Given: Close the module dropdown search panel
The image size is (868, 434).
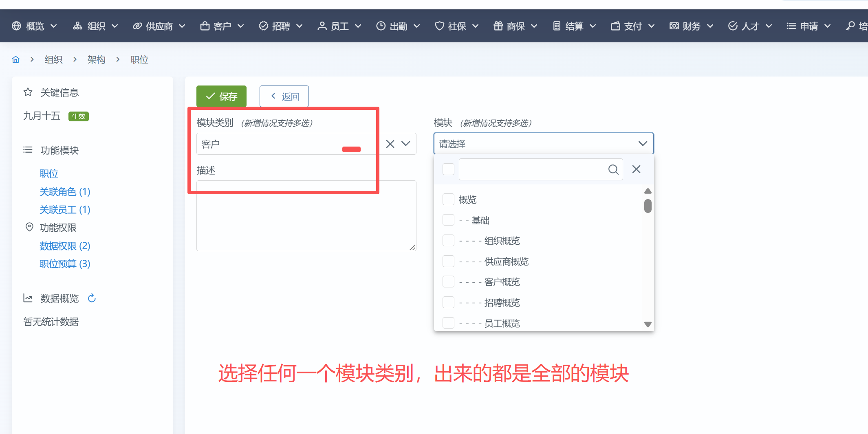Looking at the screenshot, I should pos(636,169).
